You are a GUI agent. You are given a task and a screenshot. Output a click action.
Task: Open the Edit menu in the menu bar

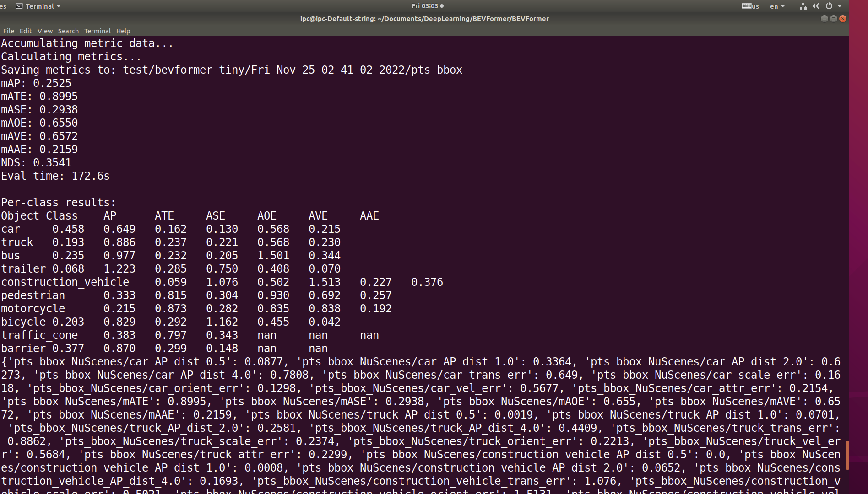pyautogui.click(x=26, y=31)
